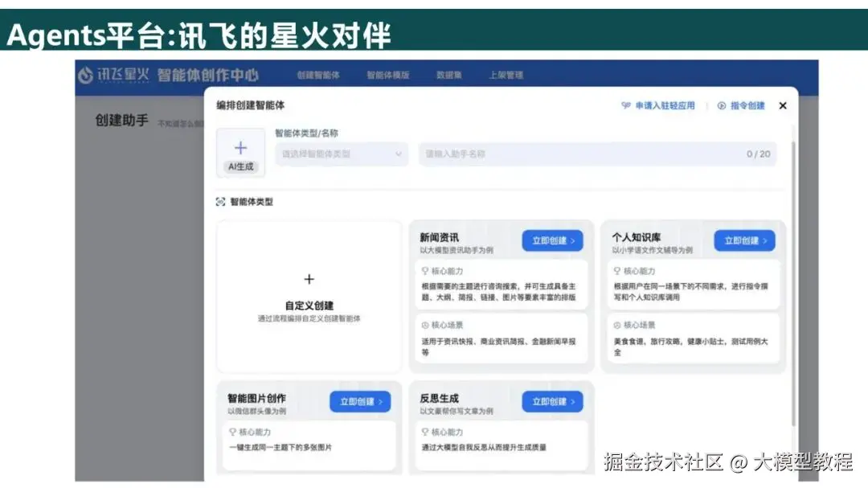Click the 核心能力 bulb icon in 反思生成

click(425, 432)
